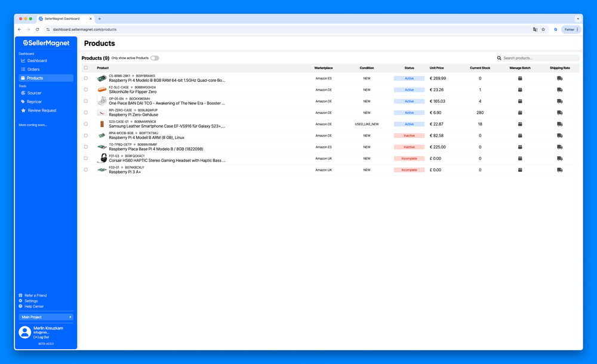Select all products with header checkbox
The height and width of the screenshot is (364, 597).
point(85,68)
